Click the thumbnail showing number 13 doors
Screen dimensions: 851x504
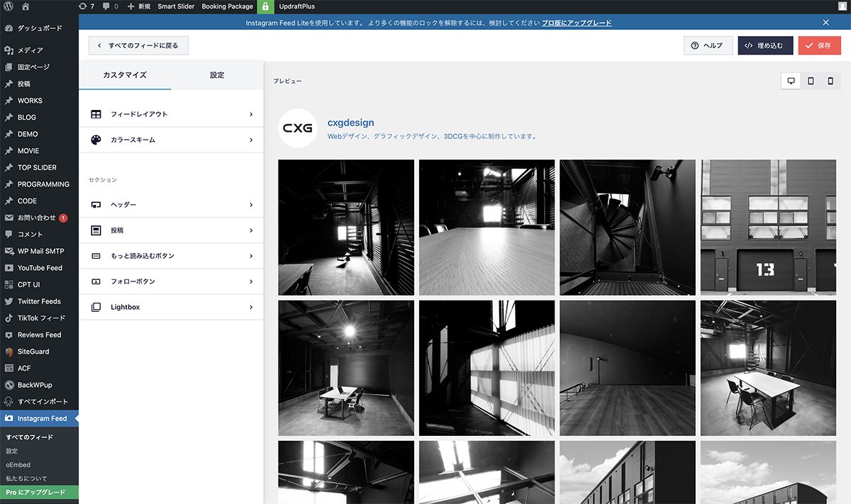tap(768, 228)
